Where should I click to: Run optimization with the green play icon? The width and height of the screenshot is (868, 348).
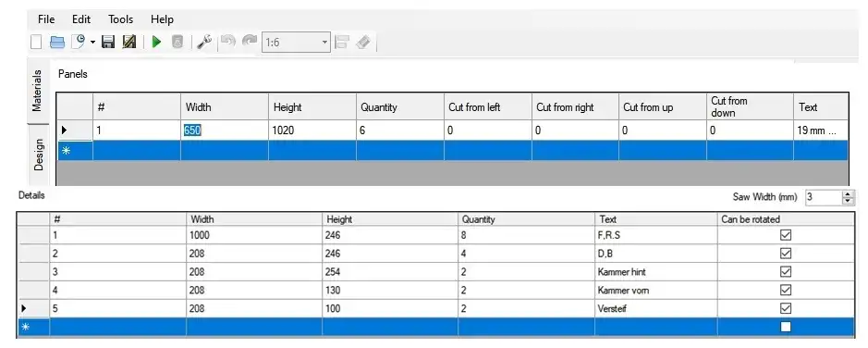(x=156, y=42)
